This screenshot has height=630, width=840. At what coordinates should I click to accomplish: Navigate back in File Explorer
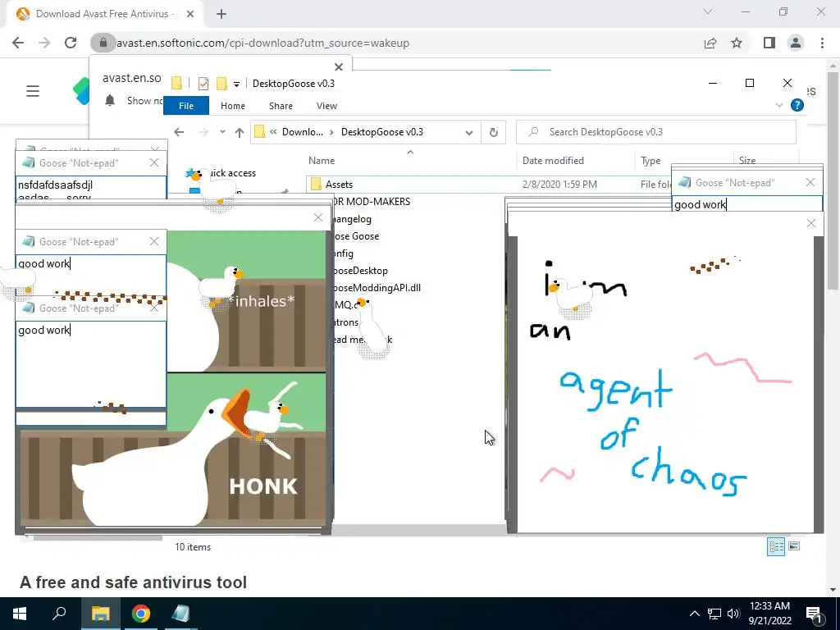click(x=179, y=132)
